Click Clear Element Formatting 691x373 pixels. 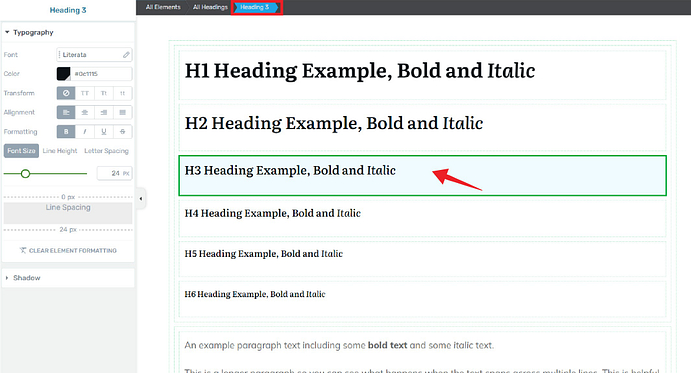pos(68,250)
